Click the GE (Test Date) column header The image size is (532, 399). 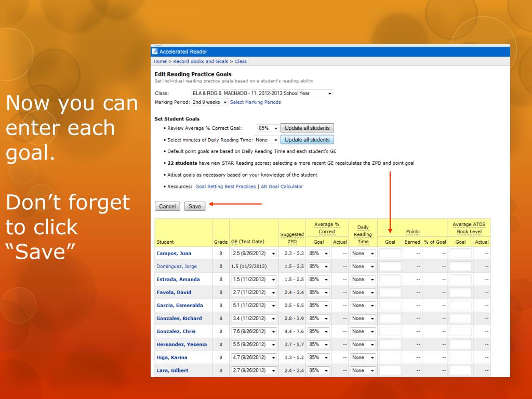click(248, 242)
